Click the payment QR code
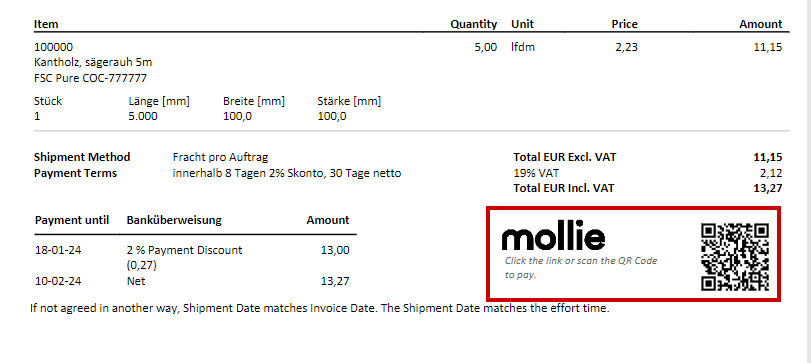This screenshot has width=811, height=363. pyautogui.click(x=735, y=257)
